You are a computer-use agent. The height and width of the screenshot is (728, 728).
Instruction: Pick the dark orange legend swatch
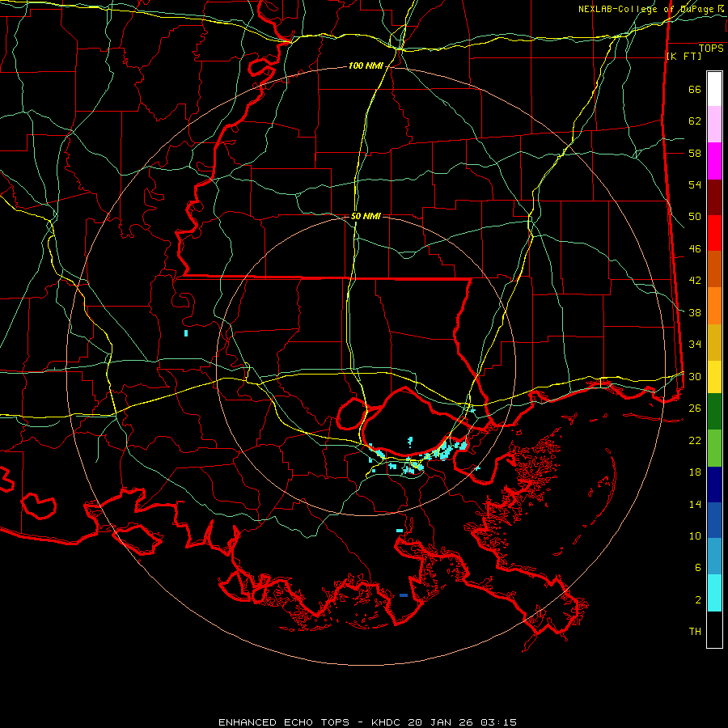[714, 269]
